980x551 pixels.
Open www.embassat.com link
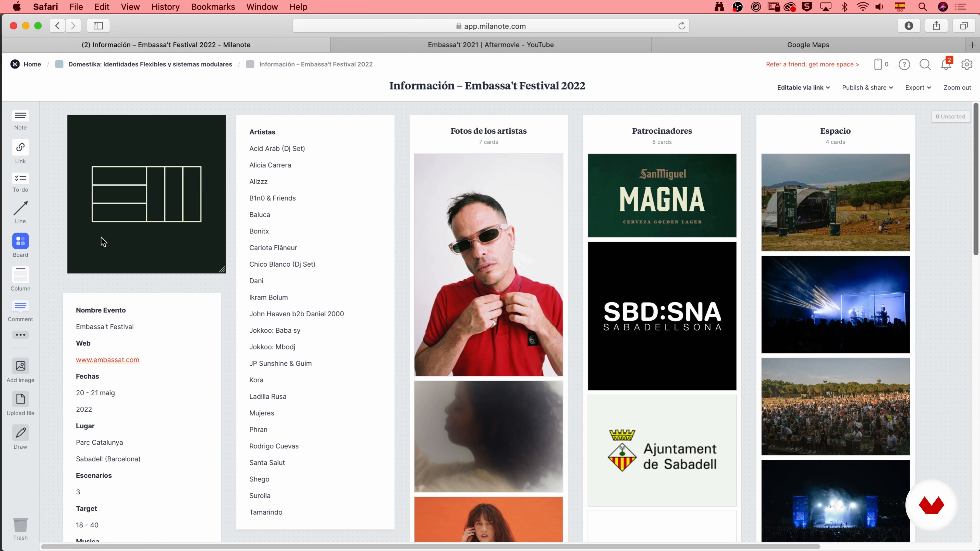tap(107, 360)
